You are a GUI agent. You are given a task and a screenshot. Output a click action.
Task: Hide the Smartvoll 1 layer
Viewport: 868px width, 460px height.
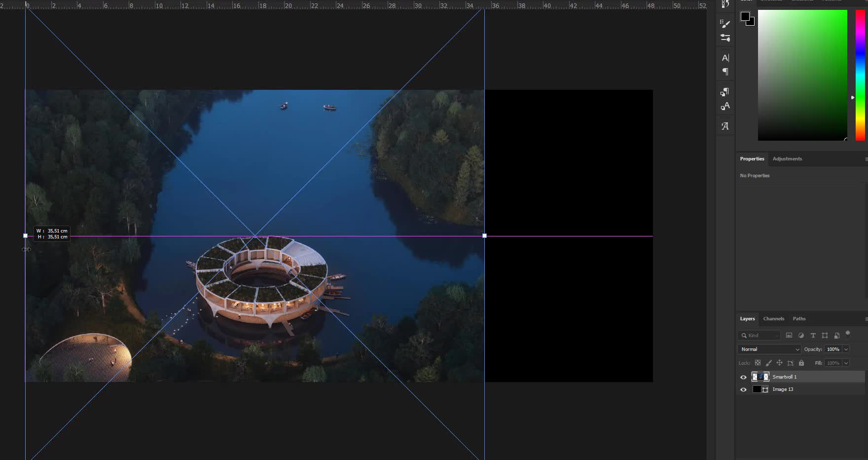coord(743,377)
